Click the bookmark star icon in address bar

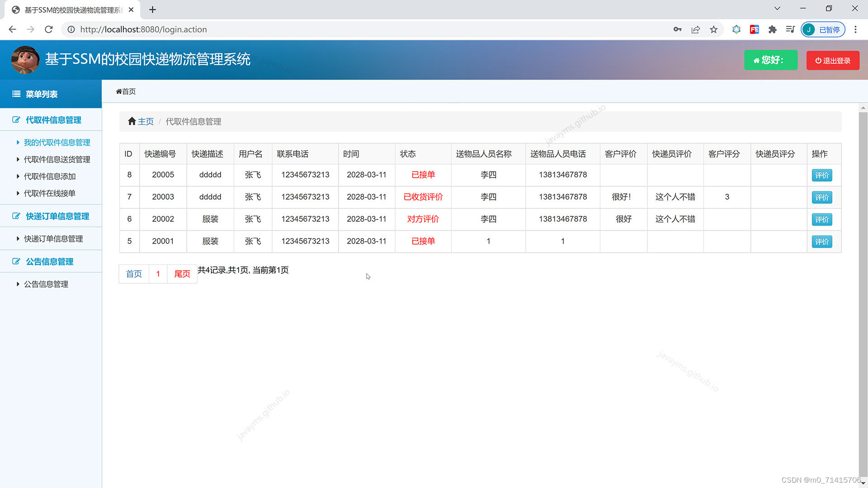click(713, 29)
